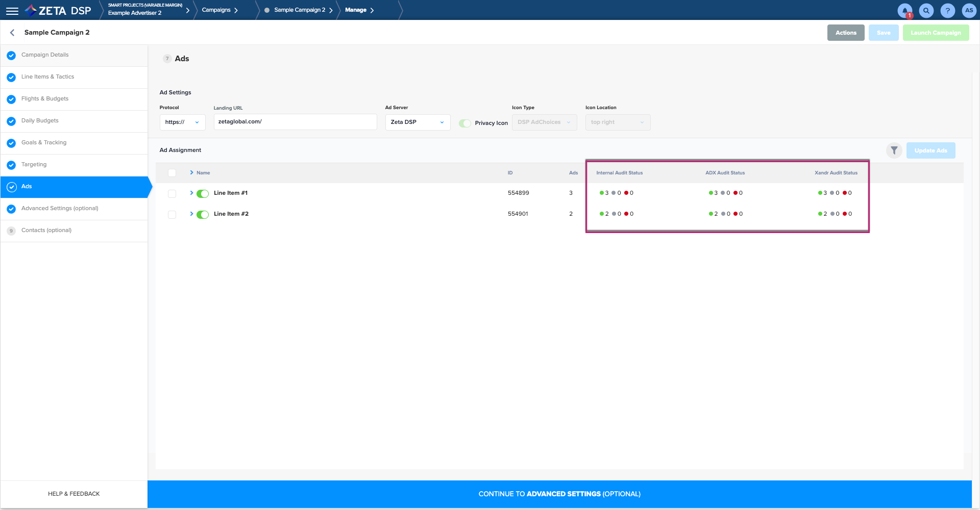Click the Actions button
Viewport: 980px width, 510px height.
click(845, 33)
